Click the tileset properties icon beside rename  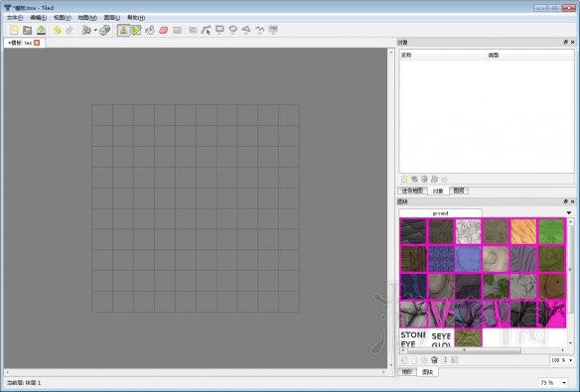point(455,360)
